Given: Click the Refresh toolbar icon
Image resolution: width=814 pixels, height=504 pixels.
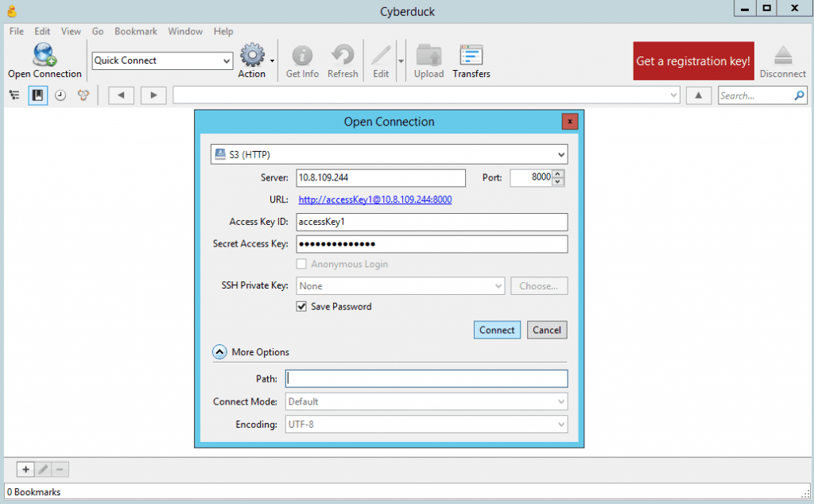Looking at the screenshot, I should [343, 56].
